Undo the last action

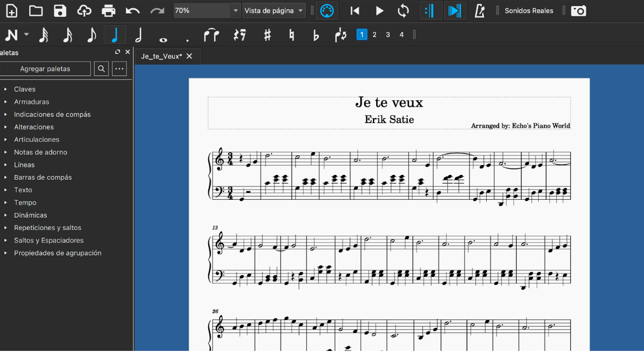click(133, 11)
